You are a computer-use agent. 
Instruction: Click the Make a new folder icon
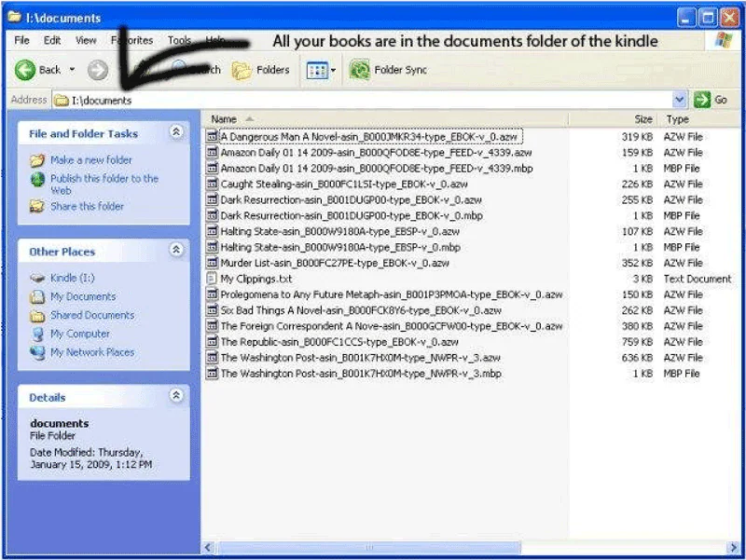coord(37,160)
